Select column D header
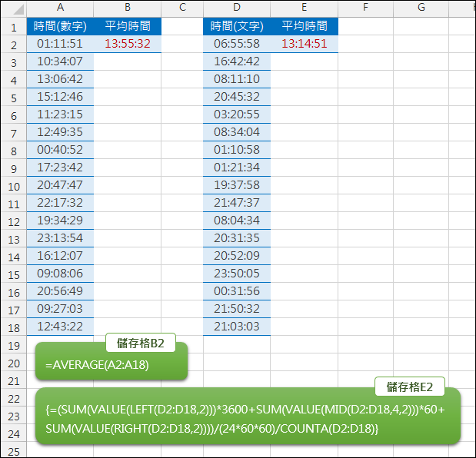 point(237,7)
